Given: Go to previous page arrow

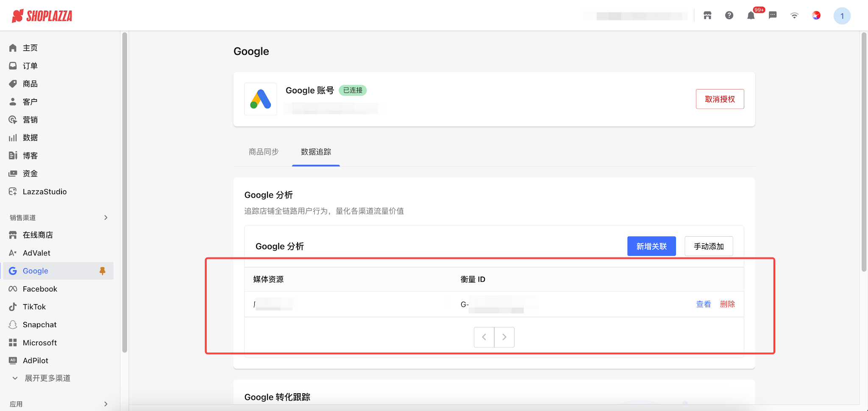Looking at the screenshot, I should (484, 337).
